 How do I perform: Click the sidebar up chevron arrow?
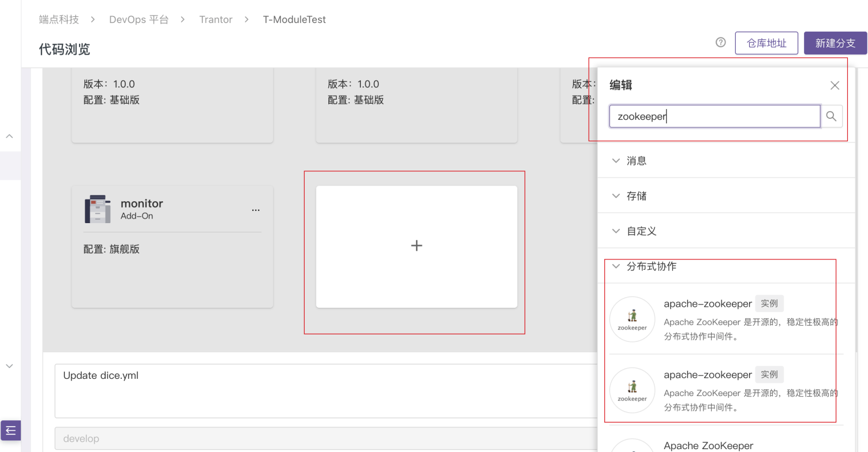[x=9, y=137]
